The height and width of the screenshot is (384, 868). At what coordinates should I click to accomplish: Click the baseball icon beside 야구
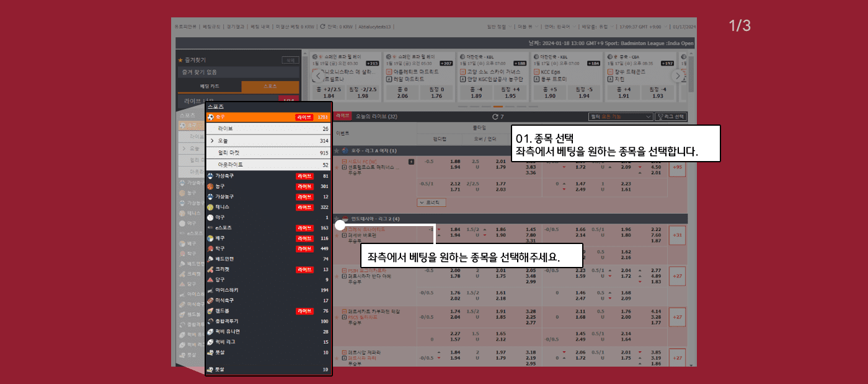point(211,217)
